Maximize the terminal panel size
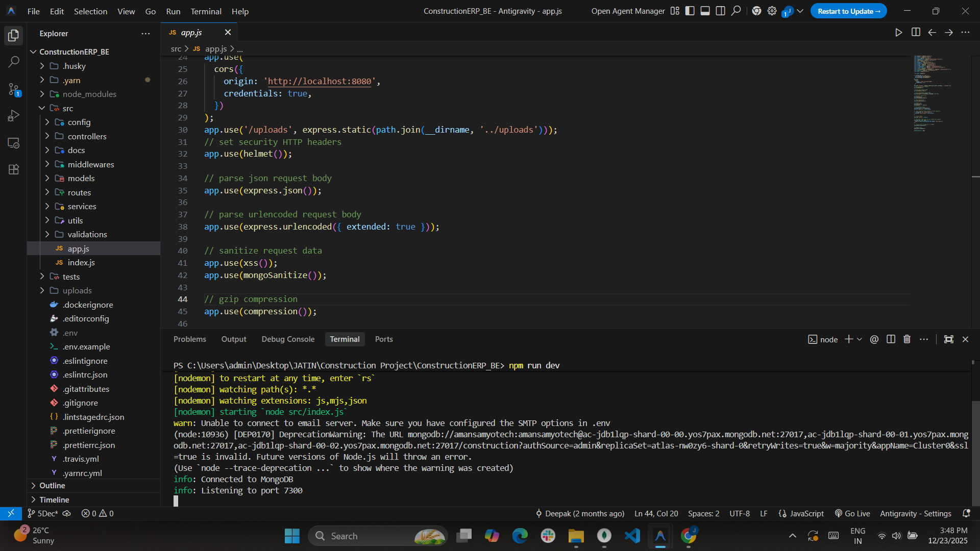 pos(948,339)
